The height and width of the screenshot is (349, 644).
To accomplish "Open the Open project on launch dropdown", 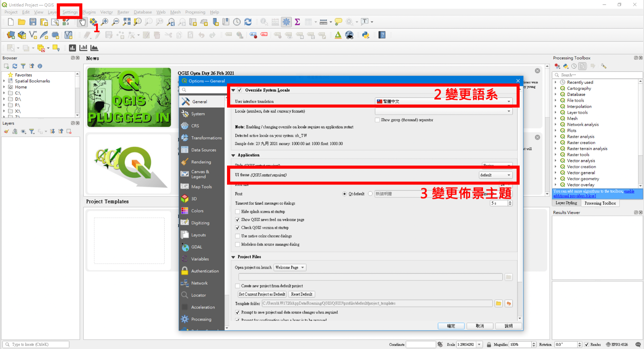I will pyautogui.click(x=290, y=268).
